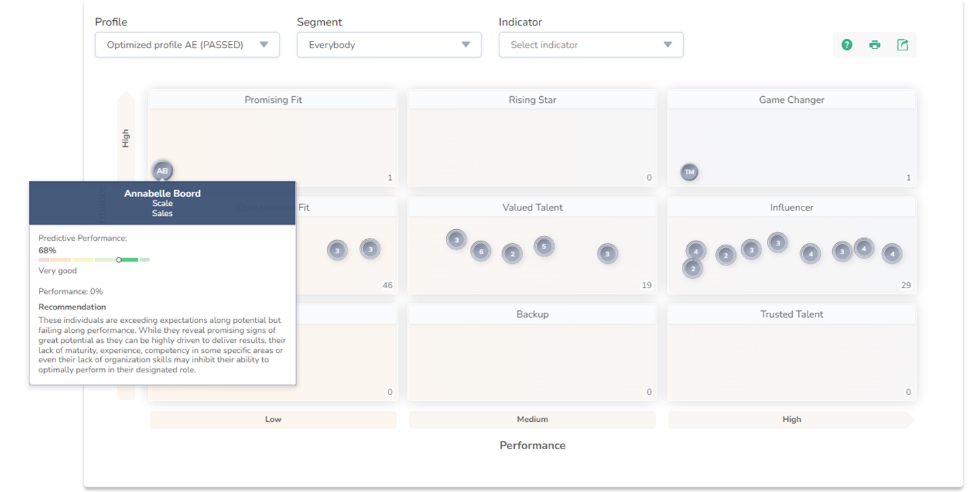The width and height of the screenshot is (980, 492).
Task: Click the AB avatar marker
Action: click(x=162, y=170)
